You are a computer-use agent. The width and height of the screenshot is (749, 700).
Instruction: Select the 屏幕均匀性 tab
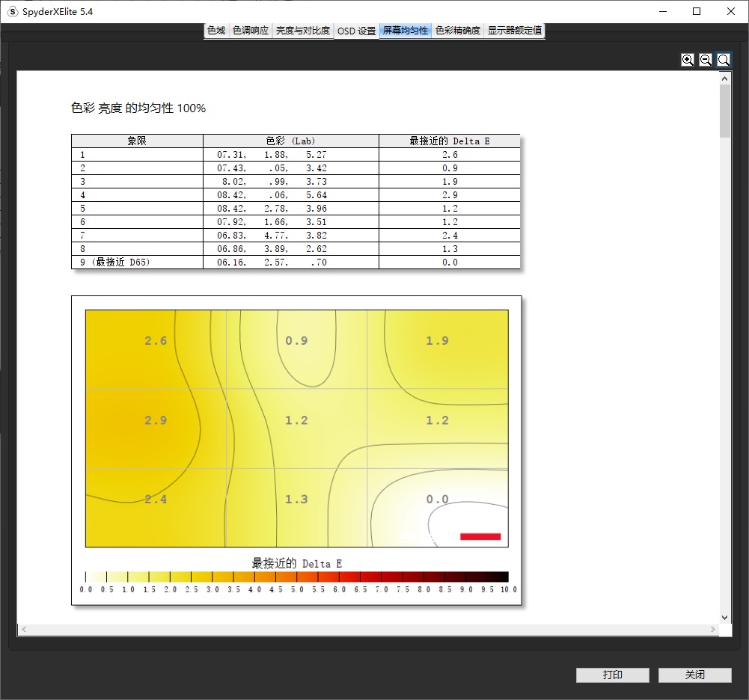tap(406, 31)
